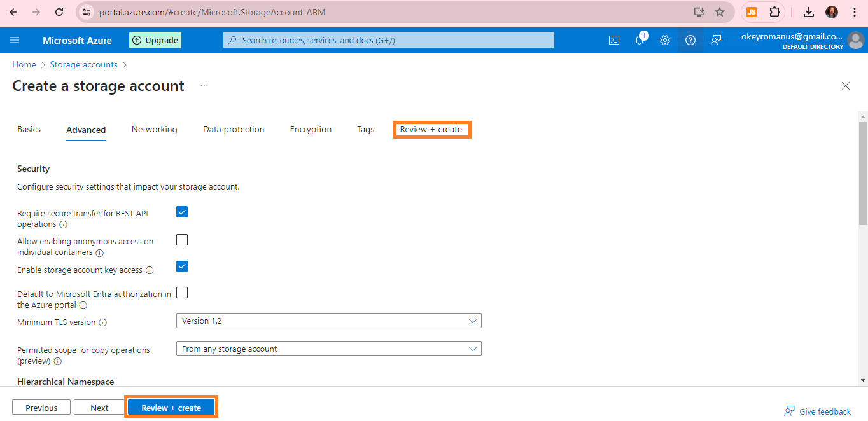Show info for Allow anonymous access
Image resolution: width=868 pixels, height=421 pixels.
point(99,252)
